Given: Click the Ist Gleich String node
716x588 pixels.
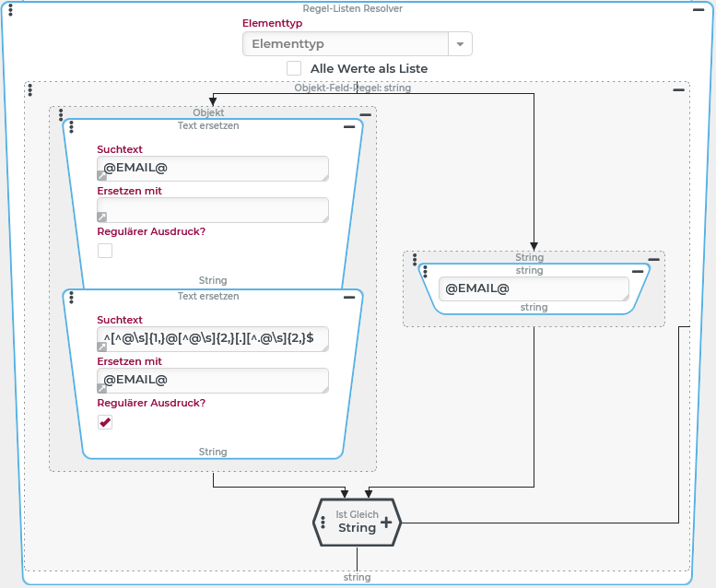Looking at the screenshot, I should (x=356, y=523).
